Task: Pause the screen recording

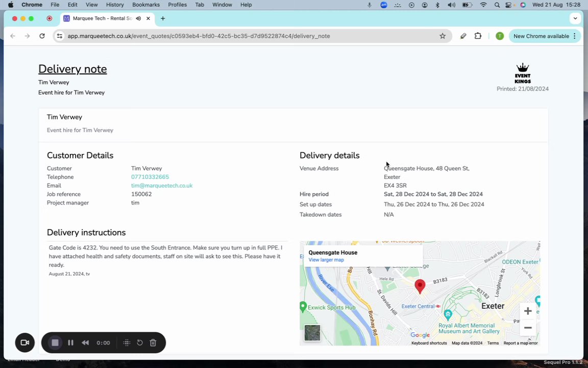Action: pyautogui.click(x=70, y=342)
